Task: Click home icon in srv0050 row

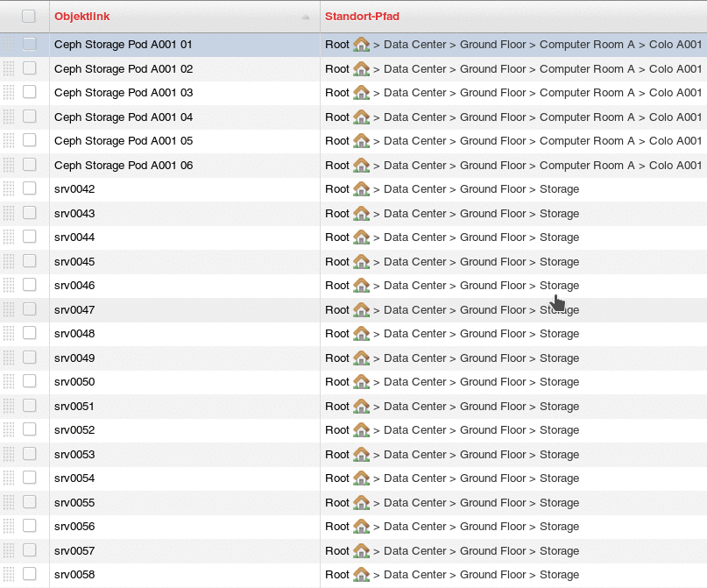Action: (362, 382)
